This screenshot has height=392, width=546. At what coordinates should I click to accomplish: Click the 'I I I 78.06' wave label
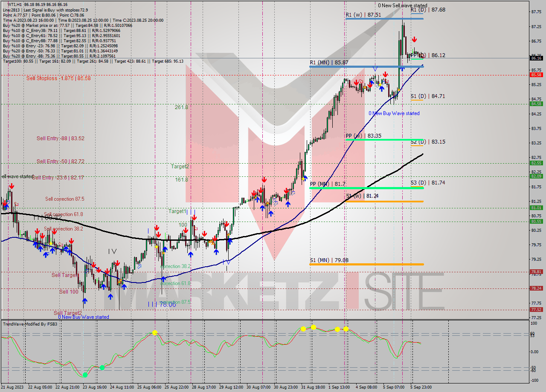click(162, 304)
